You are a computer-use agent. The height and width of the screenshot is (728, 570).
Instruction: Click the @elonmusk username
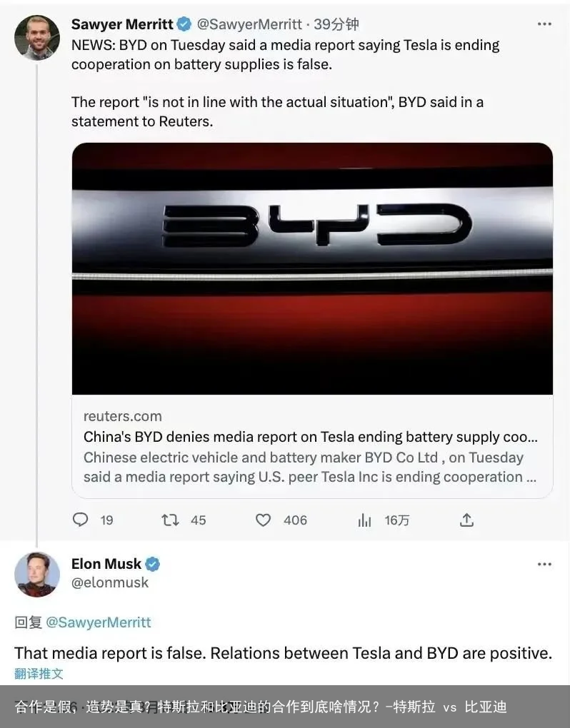click(111, 582)
